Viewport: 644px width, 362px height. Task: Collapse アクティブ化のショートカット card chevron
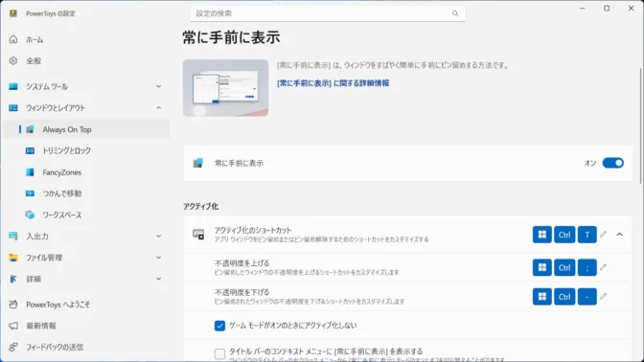(619, 235)
